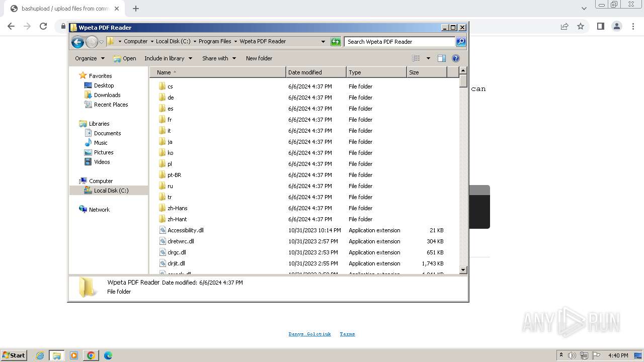The height and width of the screenshot is (362, 644).
Task: Create a New folder
Action: coord(259,58)
